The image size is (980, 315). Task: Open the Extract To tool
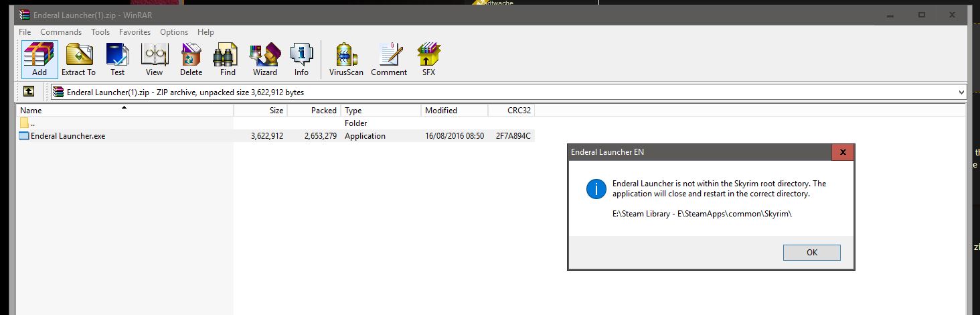(78, 60)
